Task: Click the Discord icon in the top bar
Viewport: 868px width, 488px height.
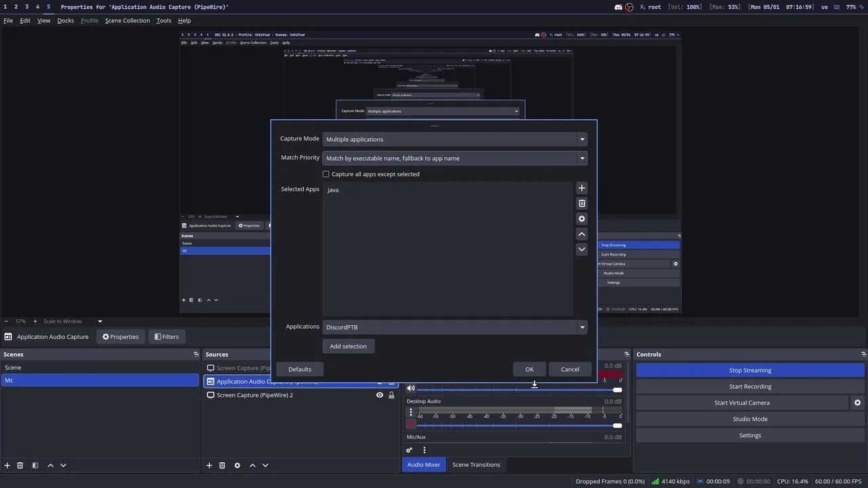Action: click(618, 7)
